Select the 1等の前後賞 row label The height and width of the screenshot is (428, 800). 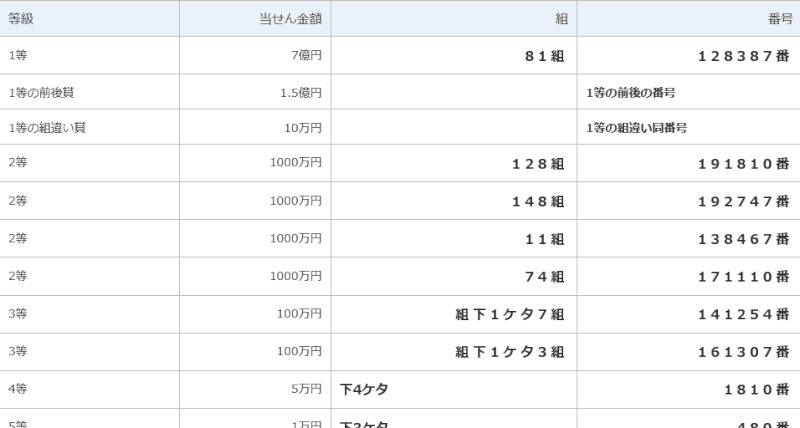41,93
